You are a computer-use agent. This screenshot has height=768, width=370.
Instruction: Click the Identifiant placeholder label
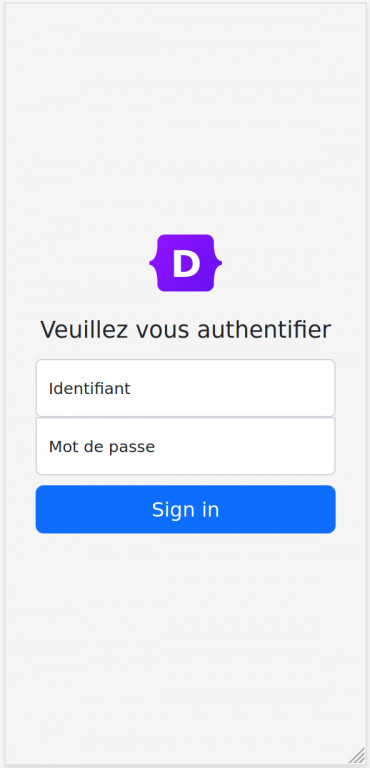coord(89,388)
